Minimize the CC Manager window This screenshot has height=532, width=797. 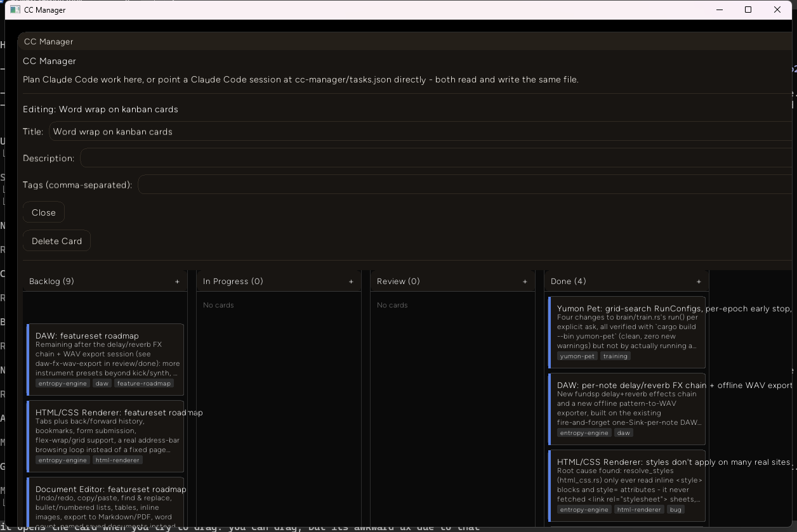pyautogui.click(x=720, y=10)
